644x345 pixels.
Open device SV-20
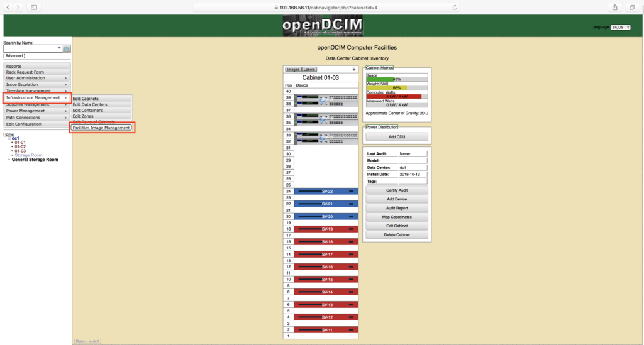326,217
